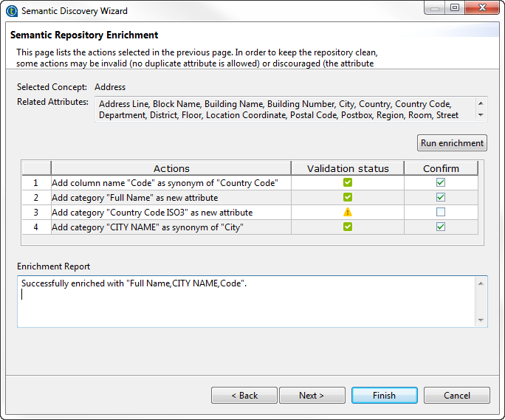Uncheck Confirm for "Code" synonym action

pos(441,182)
